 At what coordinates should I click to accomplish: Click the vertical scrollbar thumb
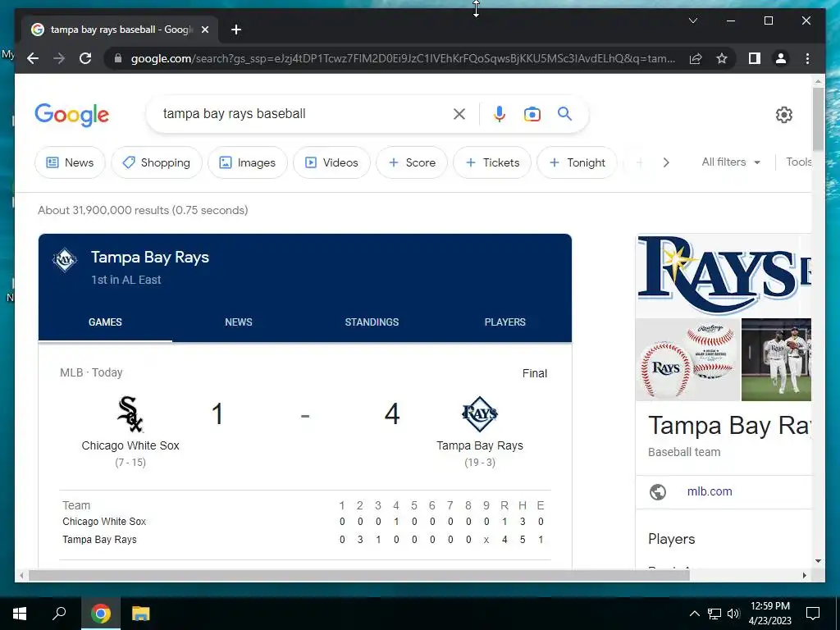pos(818,119)
